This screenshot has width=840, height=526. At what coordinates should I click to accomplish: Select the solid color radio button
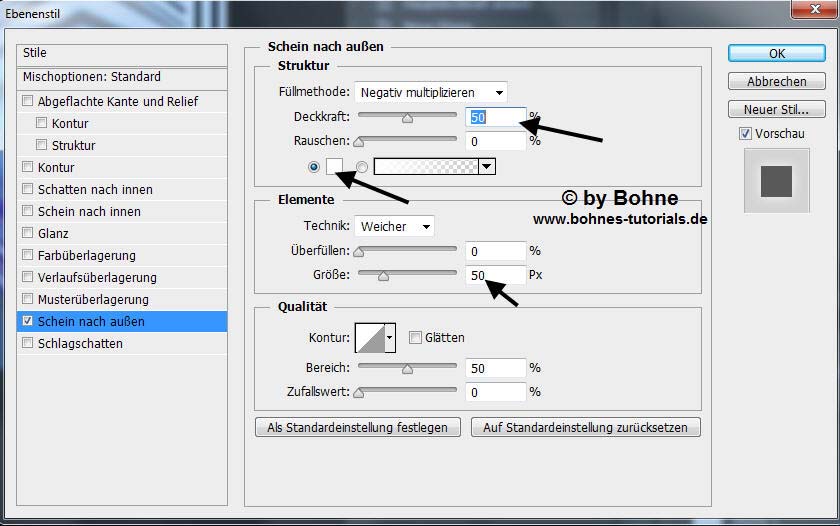[314, 167]
